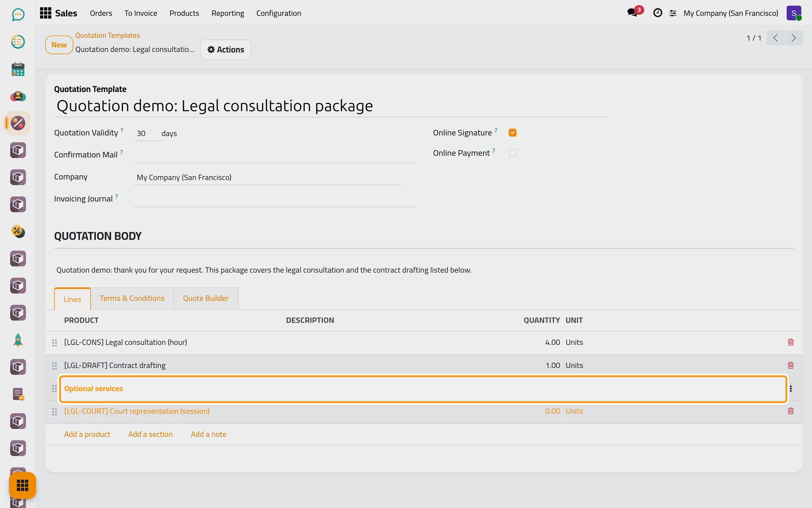The image size is (812, 508).
Task: Open the home menu grid icon beside Sales
Action: (x=45, y=13)
